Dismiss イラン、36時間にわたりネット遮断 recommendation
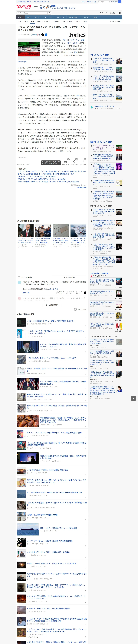 (86, 326)
